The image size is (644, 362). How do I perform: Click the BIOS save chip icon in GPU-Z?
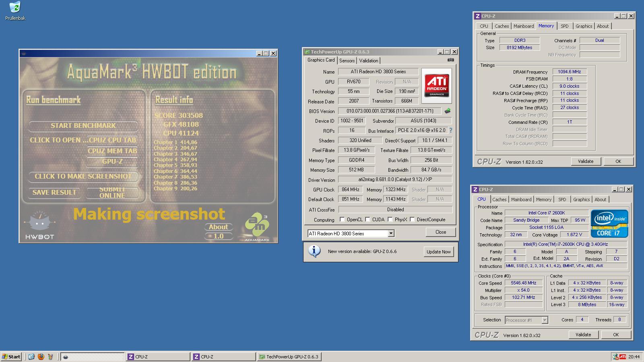[x=447, y=111]
